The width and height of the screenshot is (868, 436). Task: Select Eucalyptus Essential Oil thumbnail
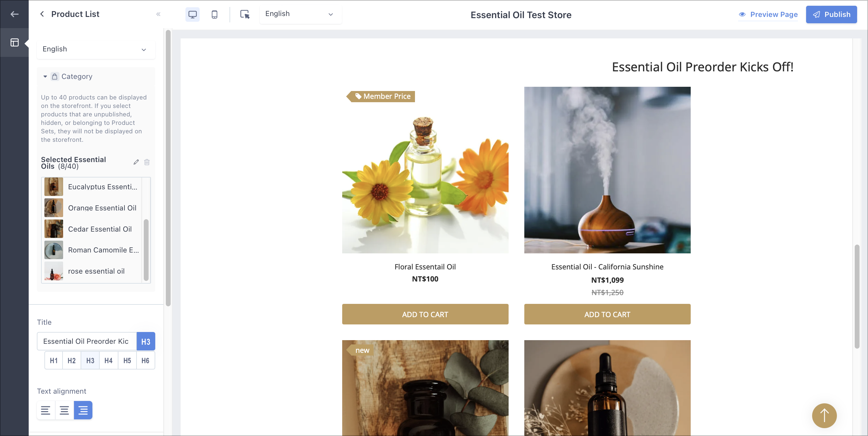point(53,187)
